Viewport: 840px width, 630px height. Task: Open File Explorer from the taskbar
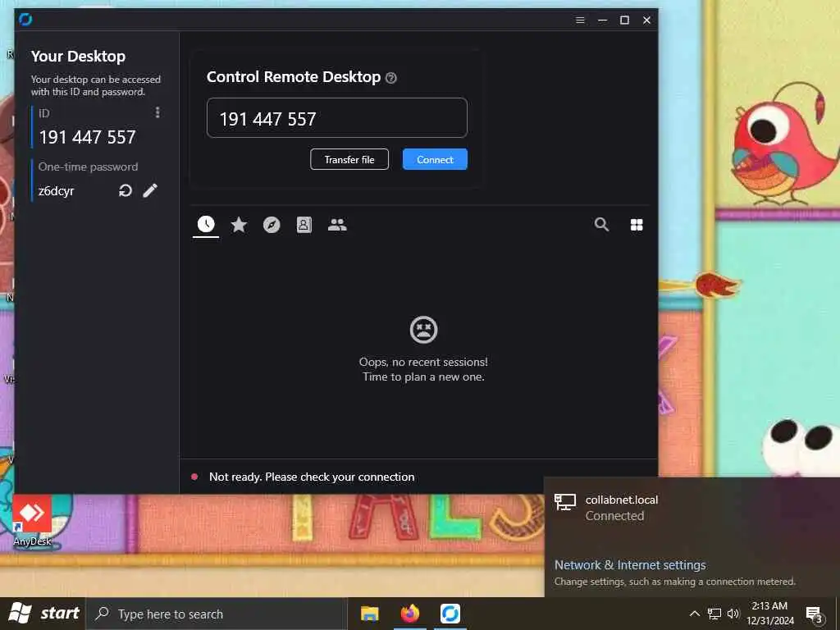370,614
